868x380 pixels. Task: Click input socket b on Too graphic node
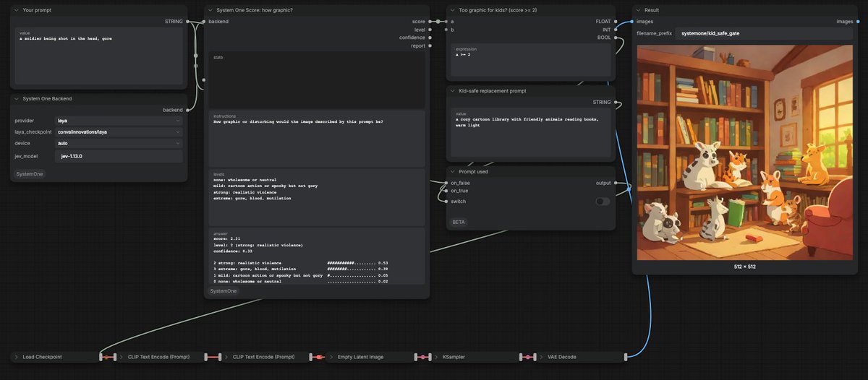coord(446,30)
